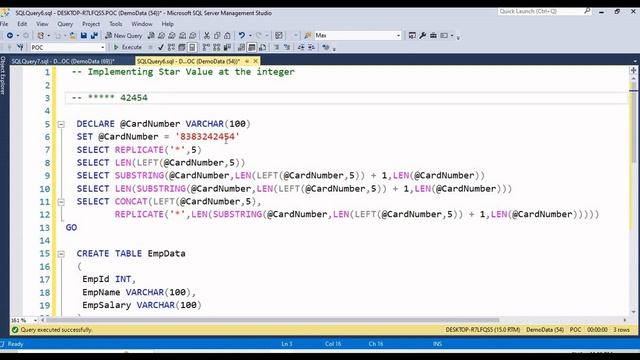This screenshot has height=360, width=640.
Task: Open the Query menu
Action: (65, 24)
